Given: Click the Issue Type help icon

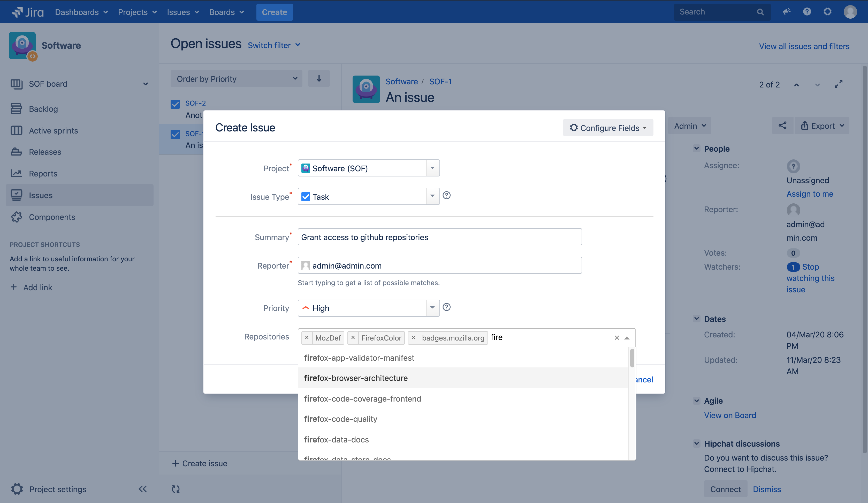Looking at the screenshot, I should [446, 195].
